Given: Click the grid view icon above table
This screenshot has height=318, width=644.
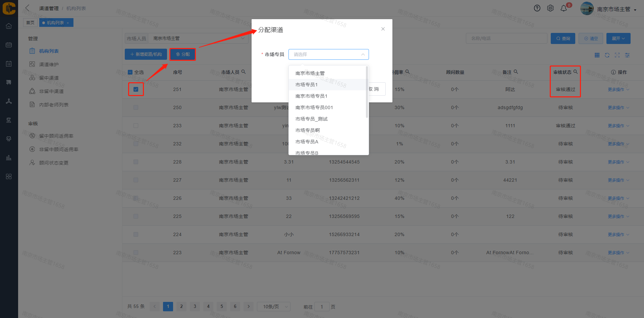Looking at the screenshot, I should (x=597, y=55).
